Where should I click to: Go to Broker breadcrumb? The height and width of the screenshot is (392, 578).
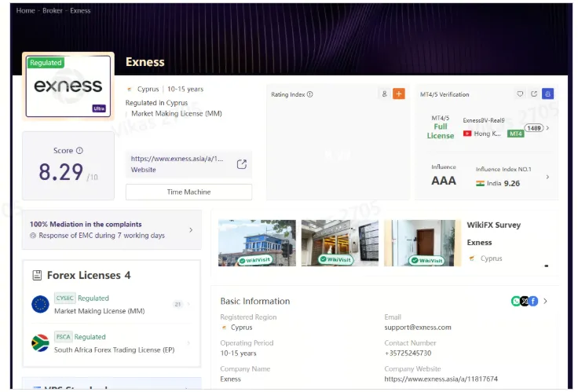point(53,11)
